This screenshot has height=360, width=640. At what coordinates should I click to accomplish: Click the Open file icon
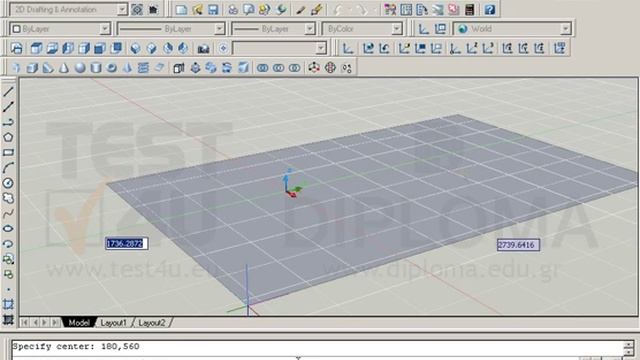coord(198,9)
